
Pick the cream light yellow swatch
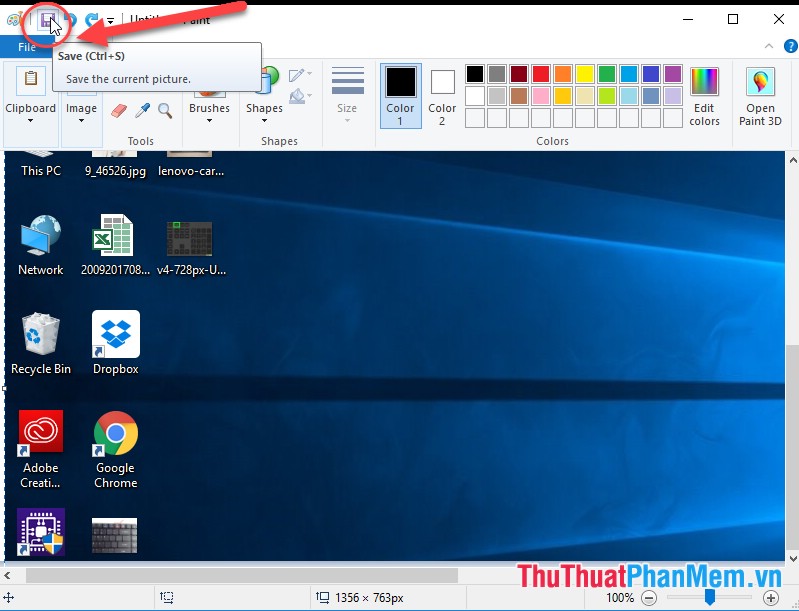tap(585, 96)
